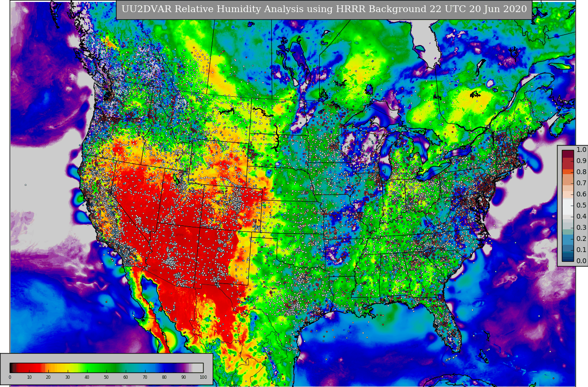Screen dimensions: 588x387
Task: Pick the dark maroon swatch atop right colorbar
Action: point(568,154)
